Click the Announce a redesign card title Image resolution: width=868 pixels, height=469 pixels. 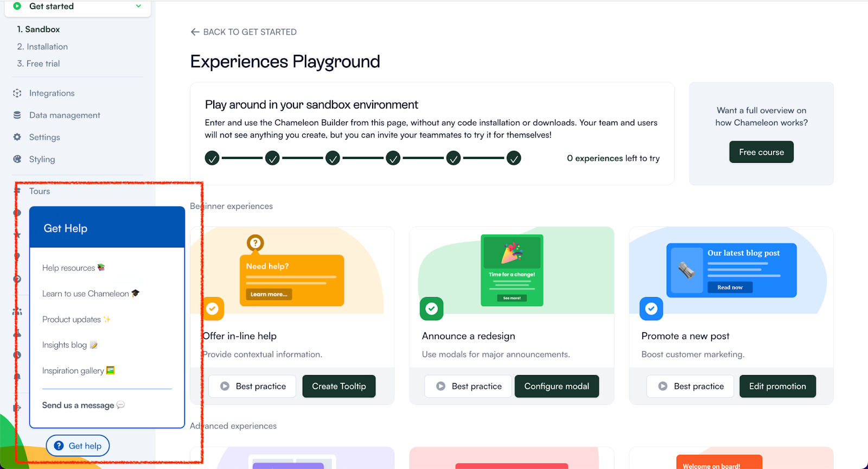coord(469,336)
